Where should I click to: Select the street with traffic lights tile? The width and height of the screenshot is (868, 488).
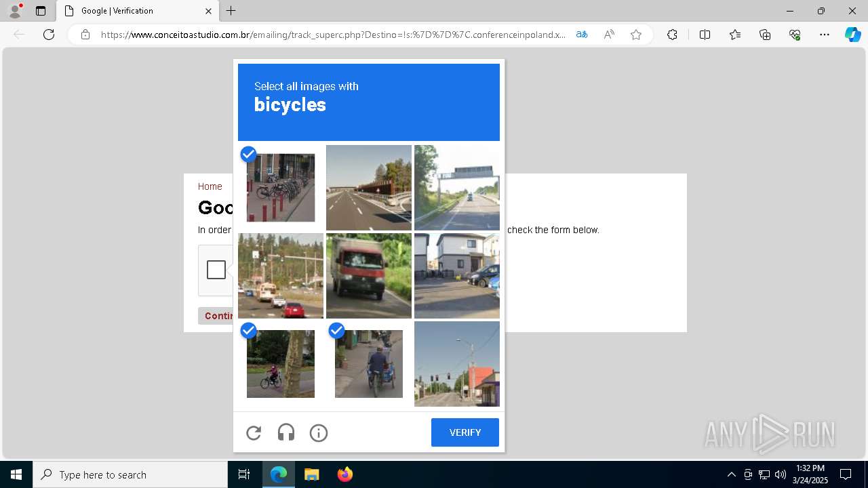click(457, 364)
